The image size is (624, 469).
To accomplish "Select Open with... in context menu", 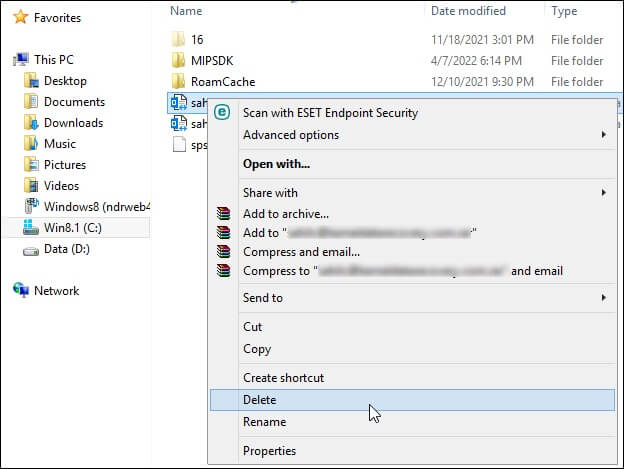I will (276, 164).
